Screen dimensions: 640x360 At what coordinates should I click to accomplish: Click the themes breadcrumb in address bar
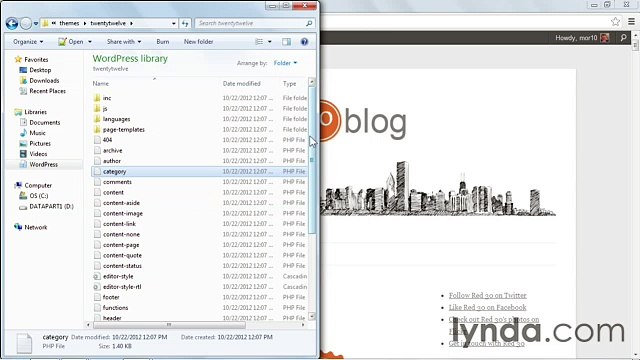click(x=69, y=23)
